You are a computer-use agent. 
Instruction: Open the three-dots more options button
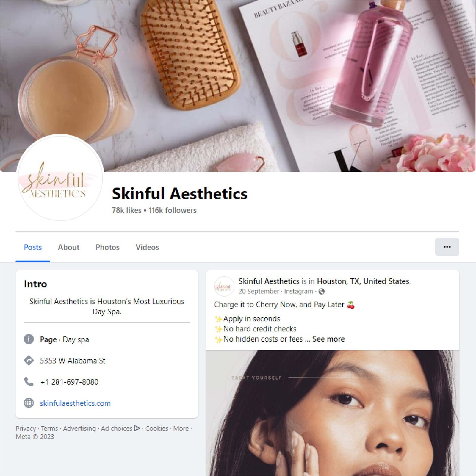coord(447,247)
